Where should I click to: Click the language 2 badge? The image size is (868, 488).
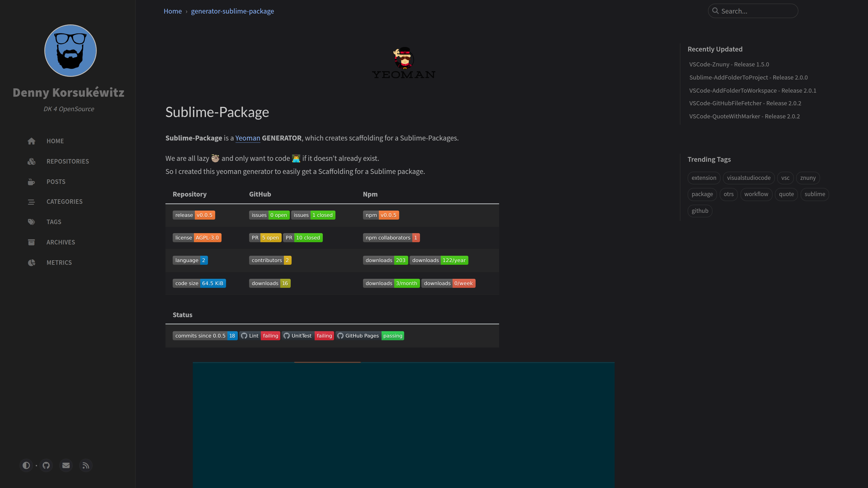pos(190,260)
